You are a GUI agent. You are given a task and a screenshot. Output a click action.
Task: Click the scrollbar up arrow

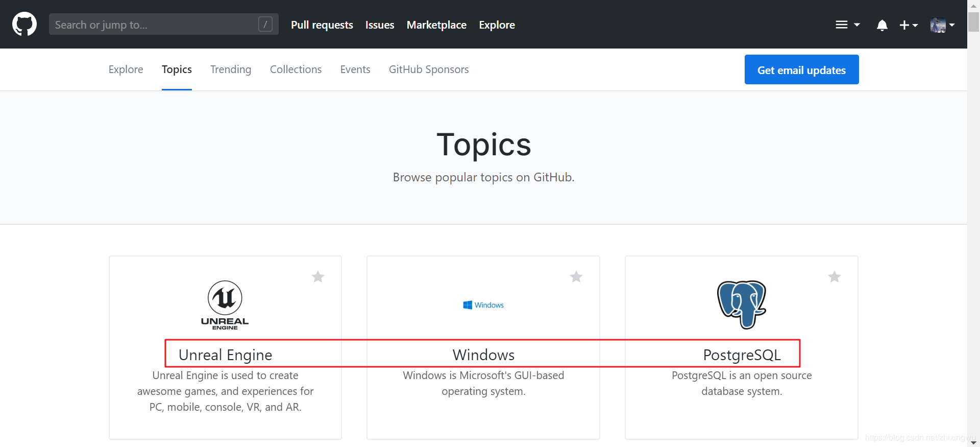(973, 5)
